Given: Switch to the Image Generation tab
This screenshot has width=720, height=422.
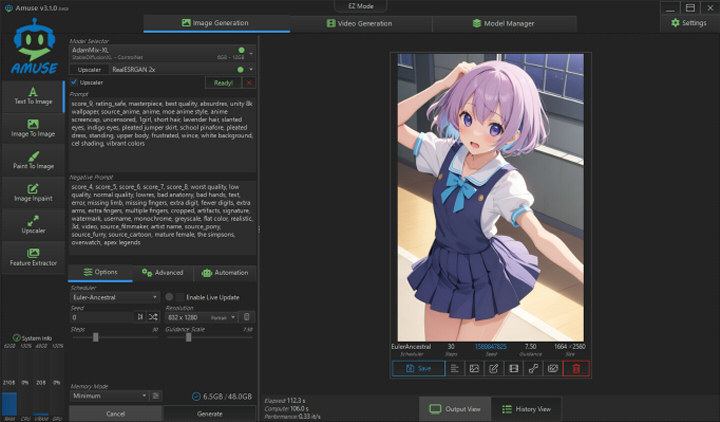Looking at the screenshot, I should 216,23.
